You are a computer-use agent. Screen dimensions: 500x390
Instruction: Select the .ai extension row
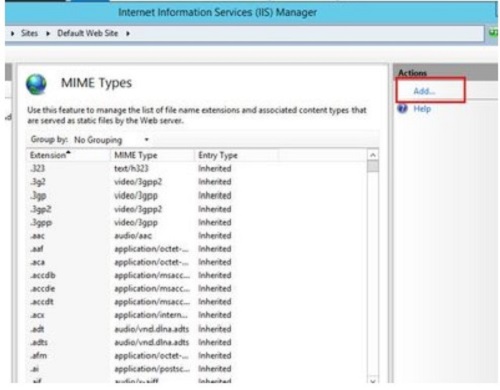197,369
